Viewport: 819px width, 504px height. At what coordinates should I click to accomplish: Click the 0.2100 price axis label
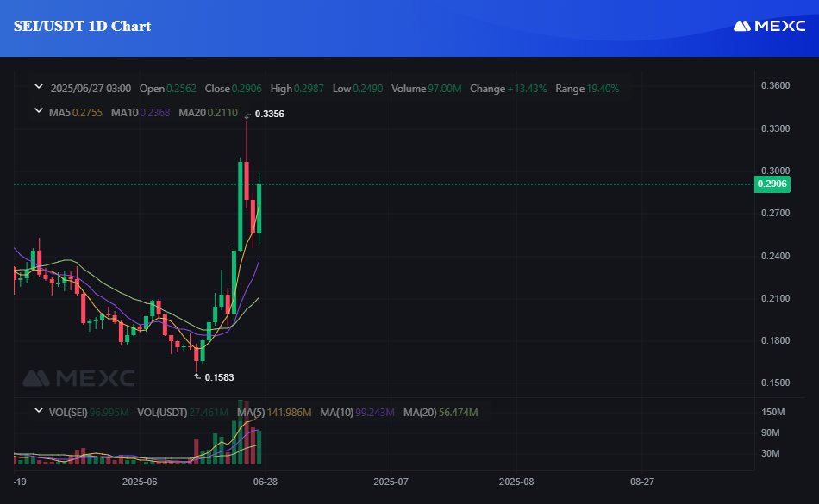pyautogui.click(x=775, y=298)
